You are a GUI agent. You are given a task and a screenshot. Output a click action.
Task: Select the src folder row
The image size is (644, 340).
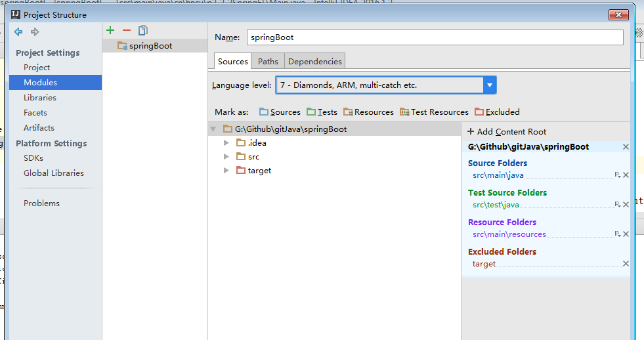(x=334, y=157)
